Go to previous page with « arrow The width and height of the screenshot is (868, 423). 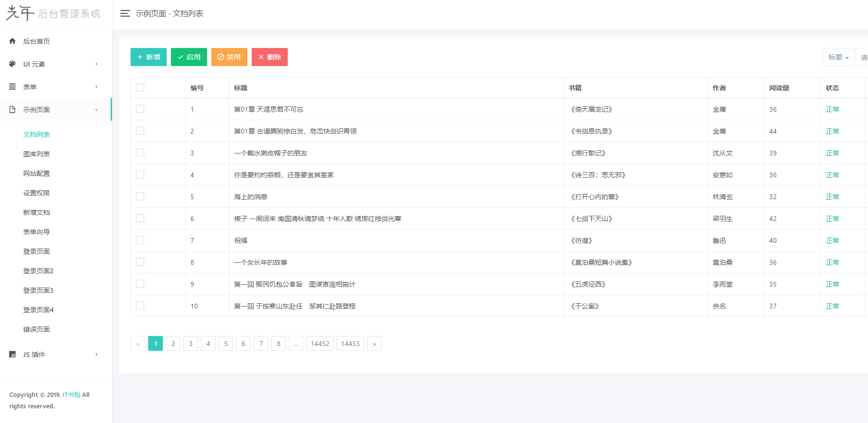[x=138, y=344]
